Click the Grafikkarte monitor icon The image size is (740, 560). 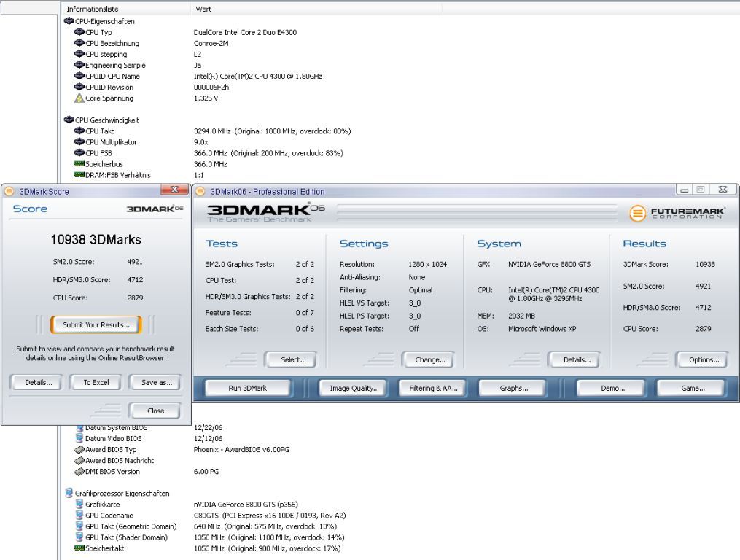[x=79, y=504]
